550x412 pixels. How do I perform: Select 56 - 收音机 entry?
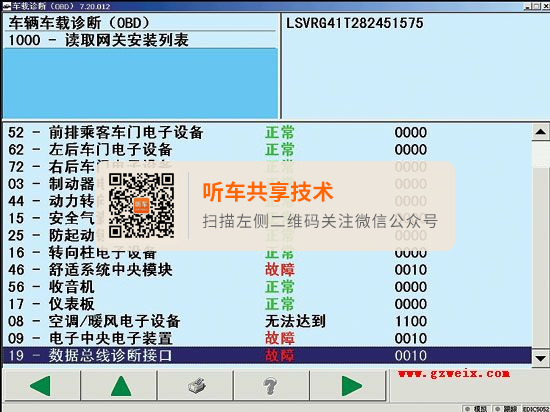267,287
